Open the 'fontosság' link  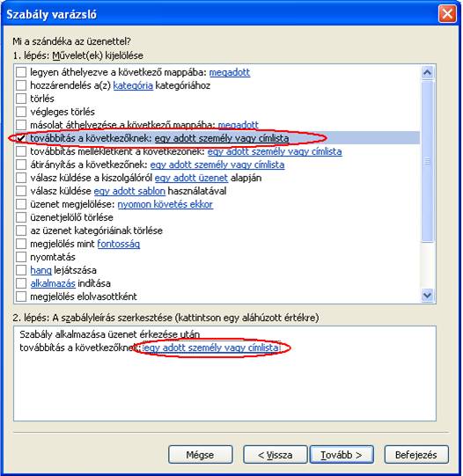click(x=119, y=244)
